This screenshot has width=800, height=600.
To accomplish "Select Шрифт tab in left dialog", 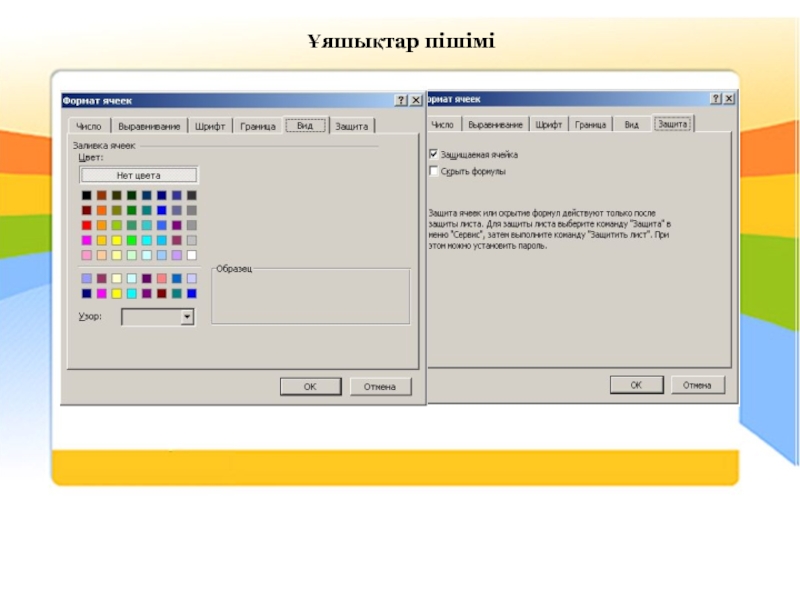I will pos(210,126).
